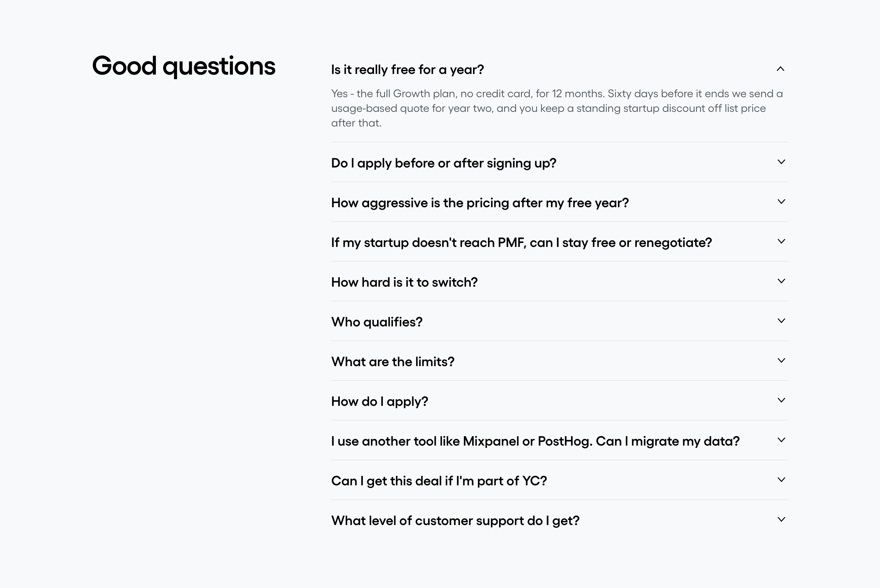Click chevron next to 'How aggressive is the pricing' question
This screenshot has height=588, width=880.
(x=781, y=202)
